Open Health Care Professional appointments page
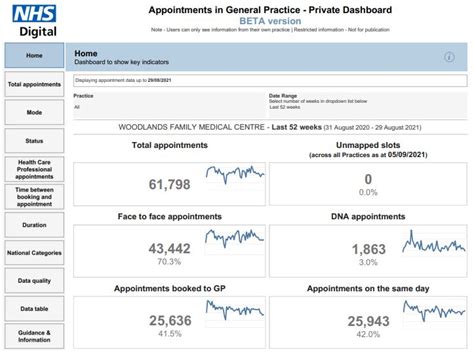 pyautogui.click(x=34, y=169)
